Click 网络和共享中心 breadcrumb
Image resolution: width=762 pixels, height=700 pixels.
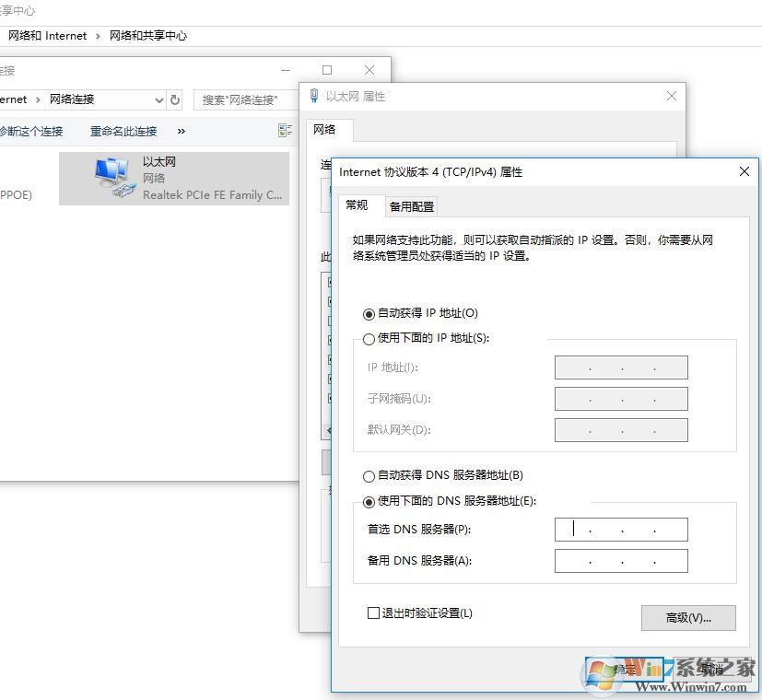tap(147, 36)
